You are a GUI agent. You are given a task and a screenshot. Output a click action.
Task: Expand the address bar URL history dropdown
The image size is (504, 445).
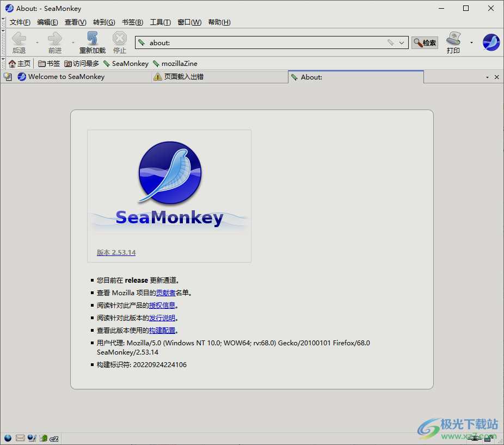coord(402,42)
